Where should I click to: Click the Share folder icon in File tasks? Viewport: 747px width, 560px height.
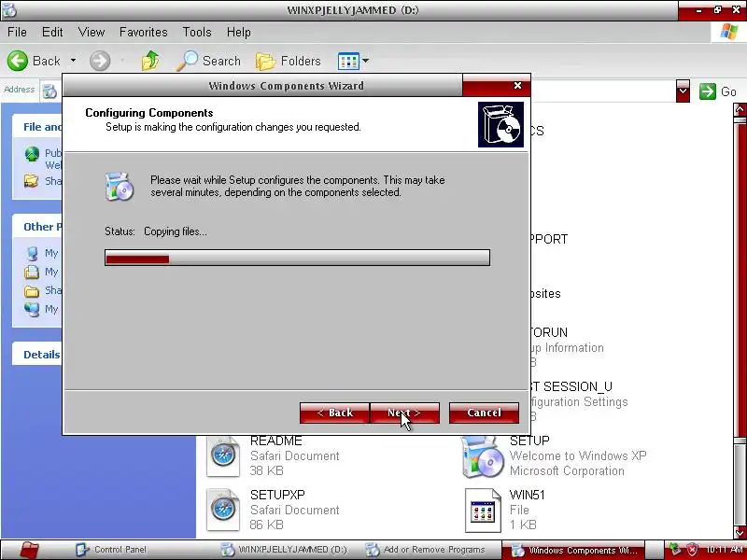(32, 181)
